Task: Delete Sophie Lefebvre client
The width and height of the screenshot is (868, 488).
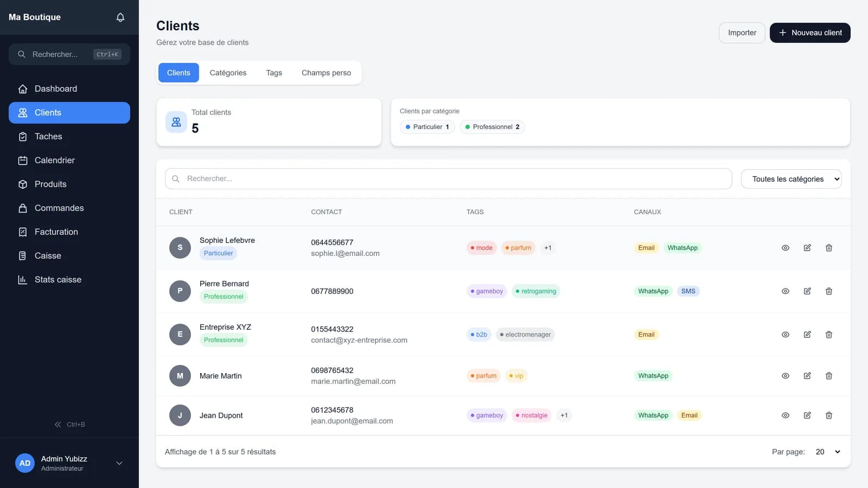Action: coord(829,248)
